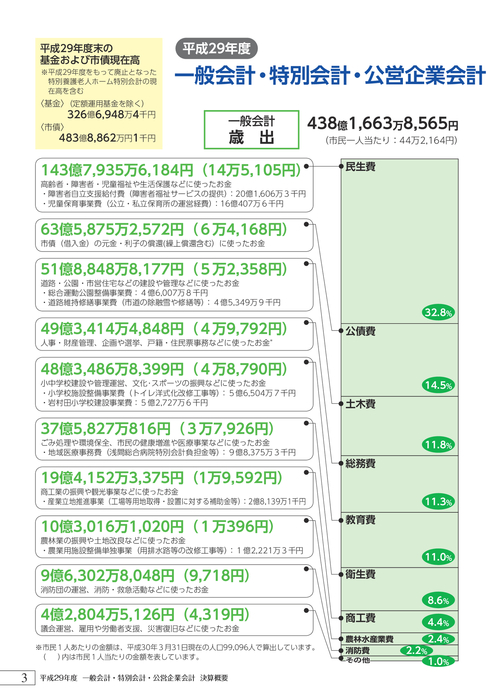Screen dimensions: 494x700
Task: Click the 4.4% badge for 商工費
Action: (438, 622)
